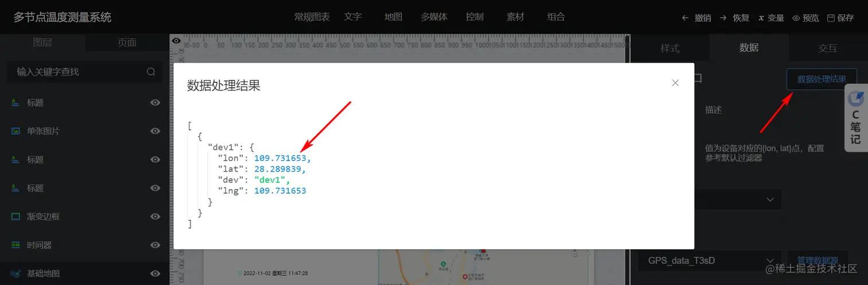This screenshot has height=285, width=868.
Task: Select the 基础地图 layer
Action: 85,274
